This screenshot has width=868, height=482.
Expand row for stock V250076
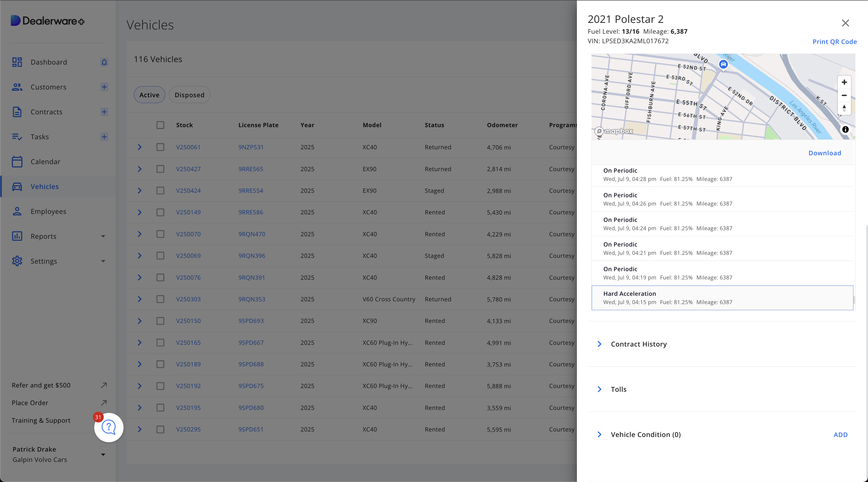[x=139, y=277]
